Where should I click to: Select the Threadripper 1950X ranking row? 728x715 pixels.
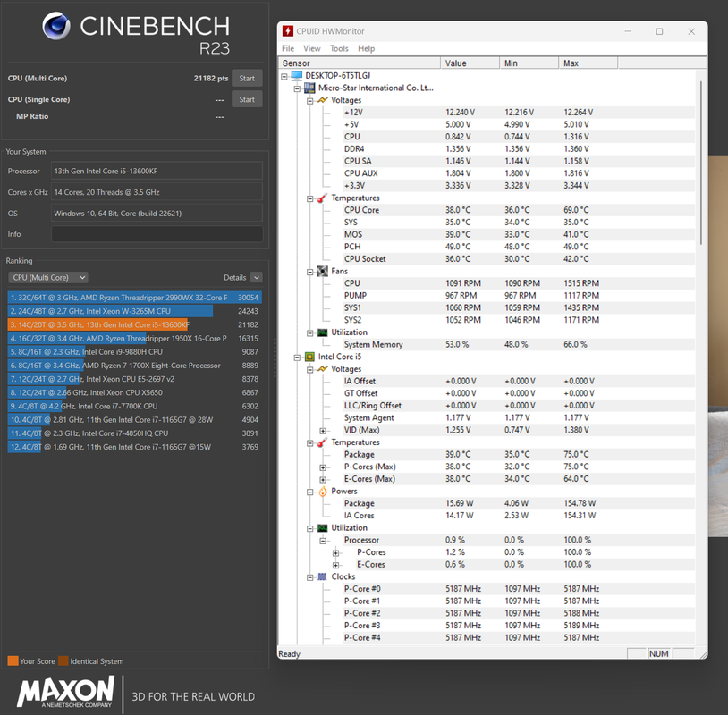(x=135, y=338)
